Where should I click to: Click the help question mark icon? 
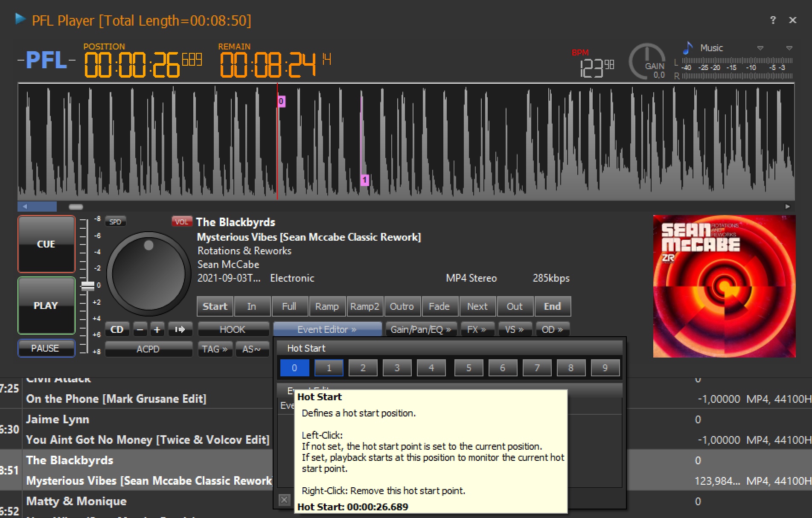coord(773,20)
